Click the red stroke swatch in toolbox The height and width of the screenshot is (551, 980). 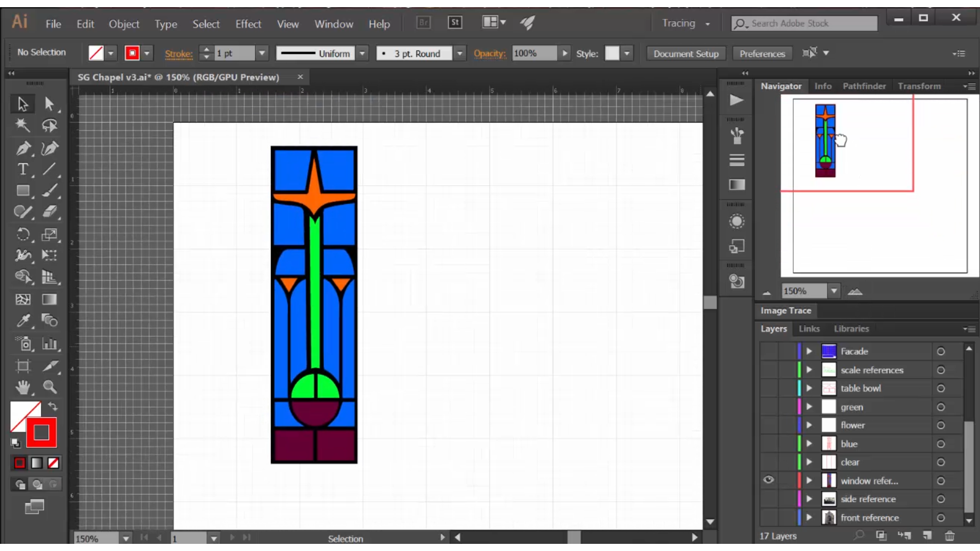(41, 433)
